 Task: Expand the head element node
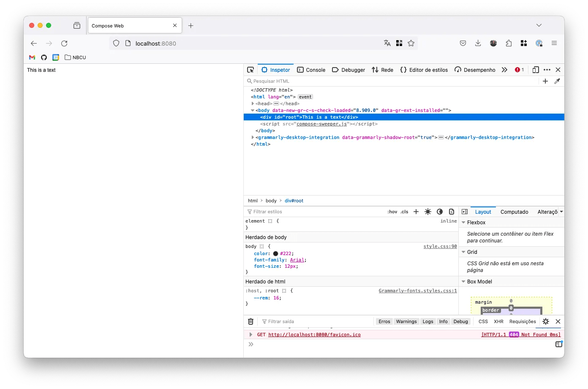tap(253, 103)
